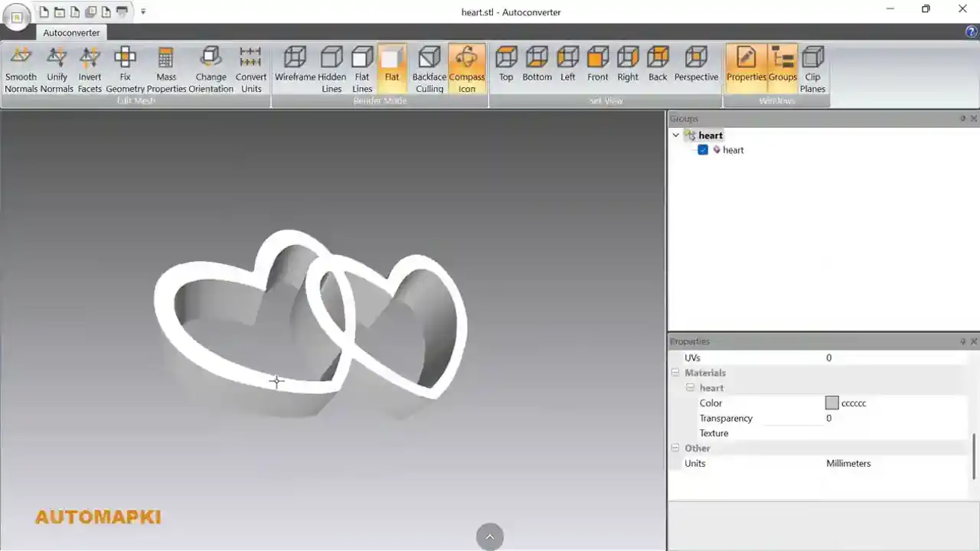Click the Change Orientation button
The image size is (980, 551).
click(x=211, y=67)
